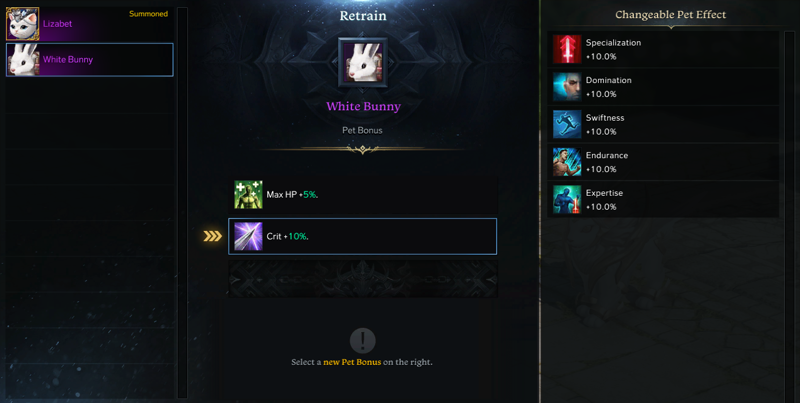Pick the Swiftness running figure icon
800x403 pixels.
[567, 124]
